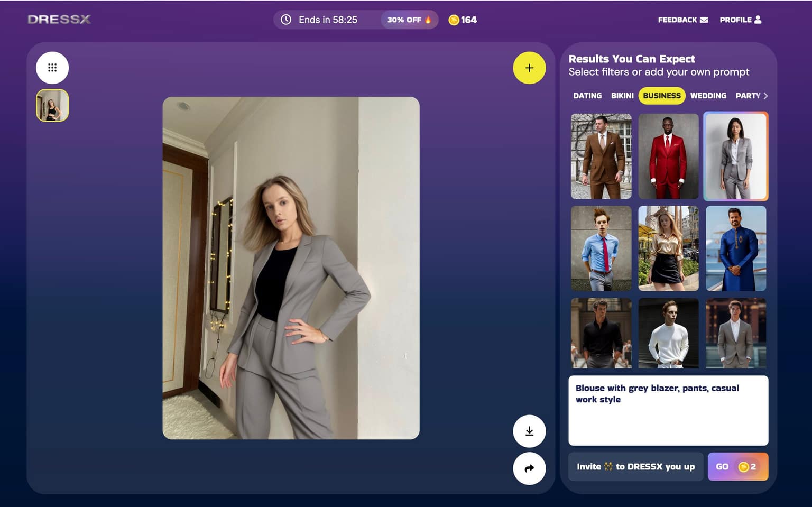The height and width of the screenshot is (507, 812).
Task: Go to DRESSX logo home
Action: [59, 20]
